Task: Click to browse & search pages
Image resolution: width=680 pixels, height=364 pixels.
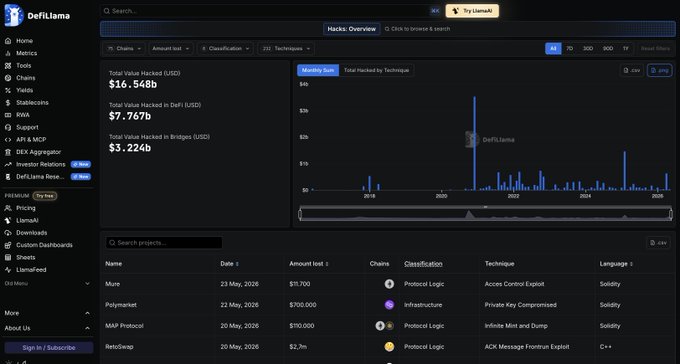Action: point(418,29)
